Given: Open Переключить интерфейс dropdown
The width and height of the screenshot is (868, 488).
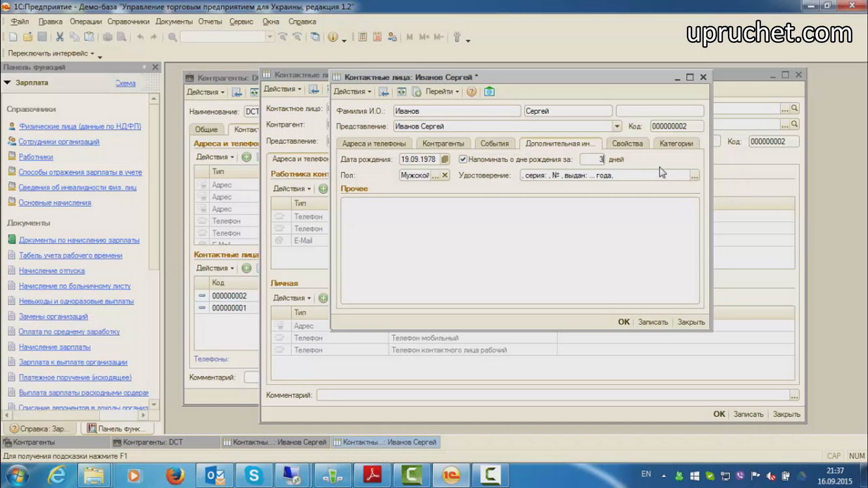Looking at the screenshot, I should pyautogui.click(x=51, y=53).
